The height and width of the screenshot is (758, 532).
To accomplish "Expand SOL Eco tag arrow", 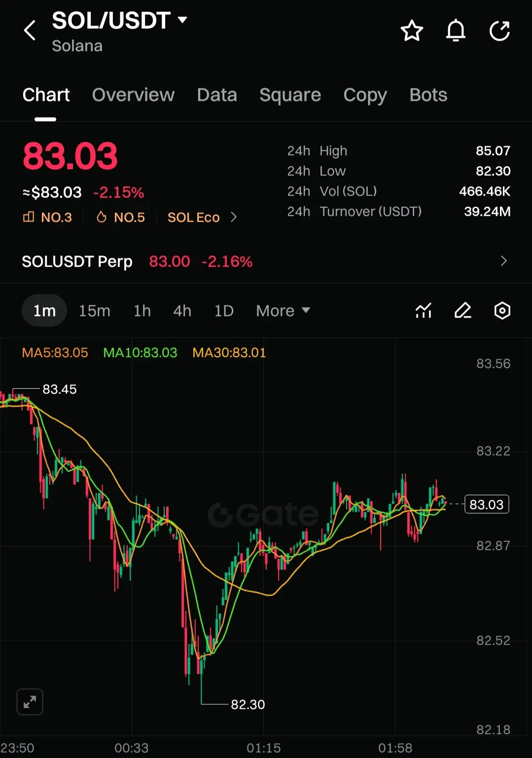I will 234,217.
